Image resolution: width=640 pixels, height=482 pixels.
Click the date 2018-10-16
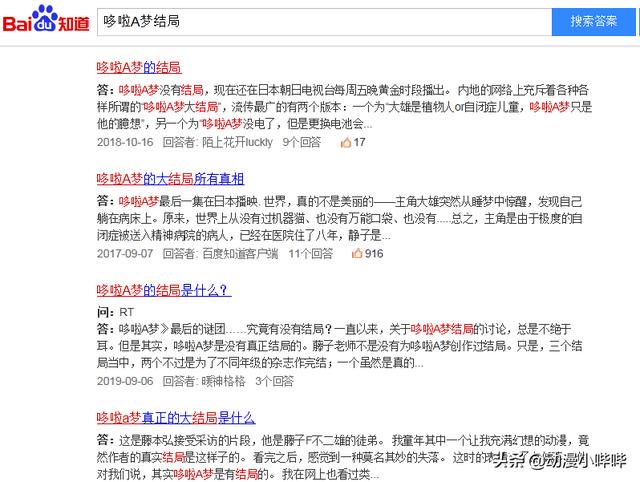tap(125, 142)
